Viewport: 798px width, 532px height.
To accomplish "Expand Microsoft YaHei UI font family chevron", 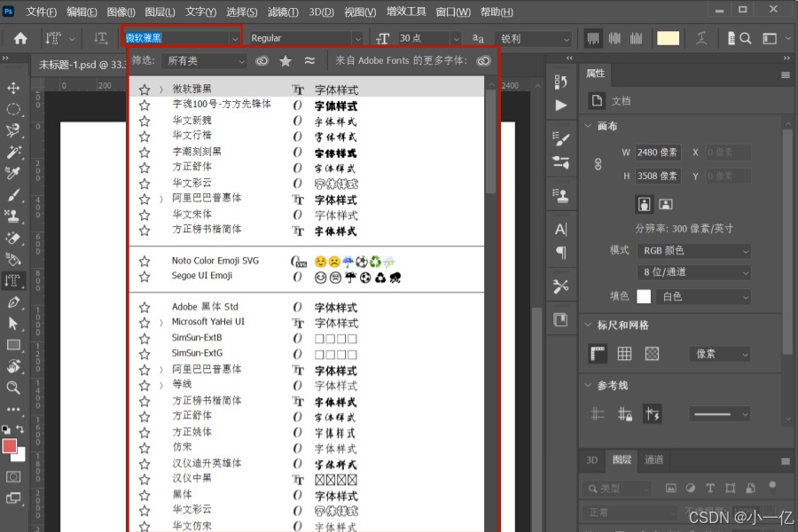I will click(160, 323).
